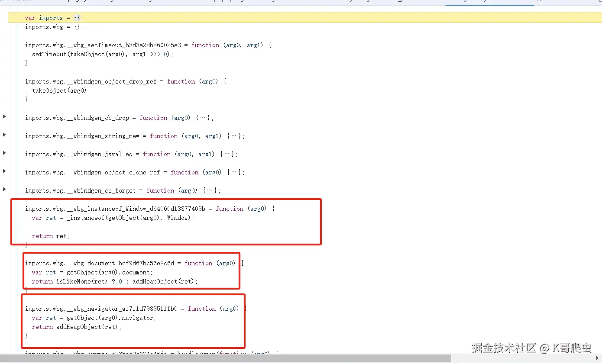Click the collapsed {…} body of __wbindgen_jsval_eq

pyautogui.click(x=227, y=154)
